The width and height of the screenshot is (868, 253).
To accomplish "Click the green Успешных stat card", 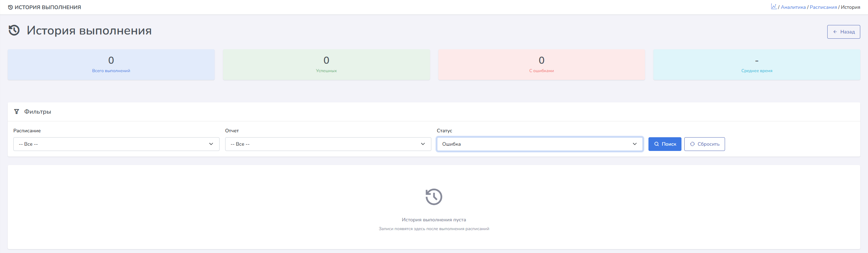I will 326,65.
